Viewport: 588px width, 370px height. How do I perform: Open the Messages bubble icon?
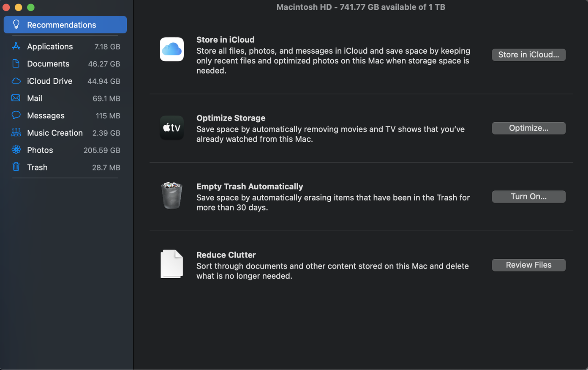pyautogui.click(x=16, y=115)
